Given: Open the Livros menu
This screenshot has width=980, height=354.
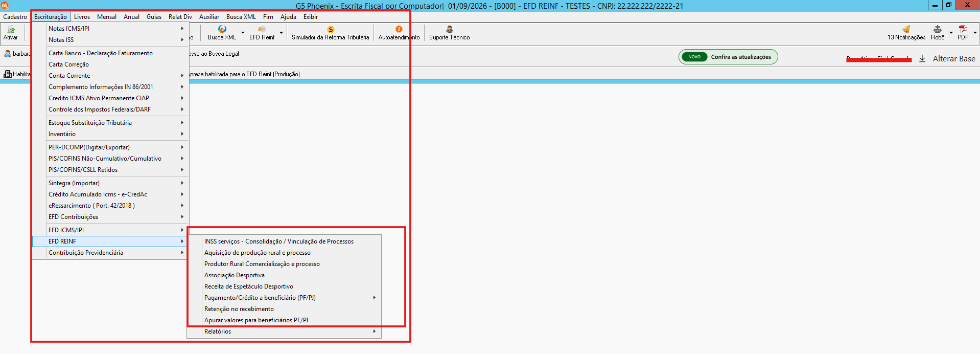Looking at the screenshot, I should point(82,17).
